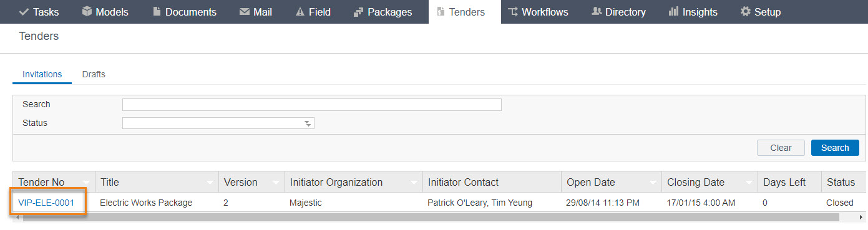The width and height of the screenshot is (868, 230).
Task: Click the Workflows arrows icon
Action: (512, 12)
